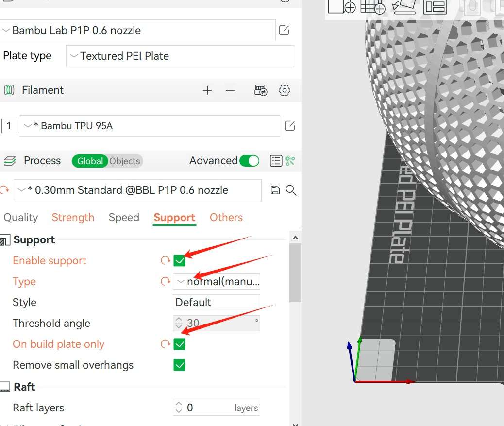Viewport: 504px width, 426px height.
Task: Toggle the Advanced mode switch
Action: [x=250, y=161]
